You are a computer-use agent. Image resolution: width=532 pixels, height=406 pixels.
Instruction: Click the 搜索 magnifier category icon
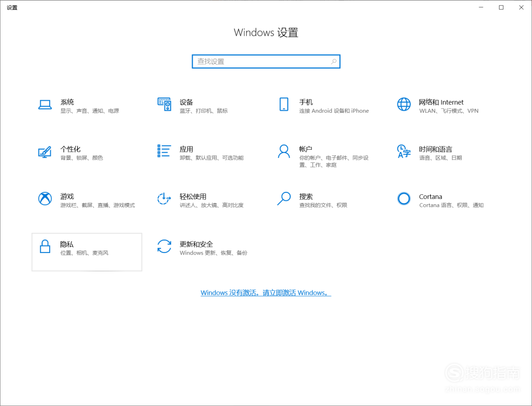click(284, 199)
